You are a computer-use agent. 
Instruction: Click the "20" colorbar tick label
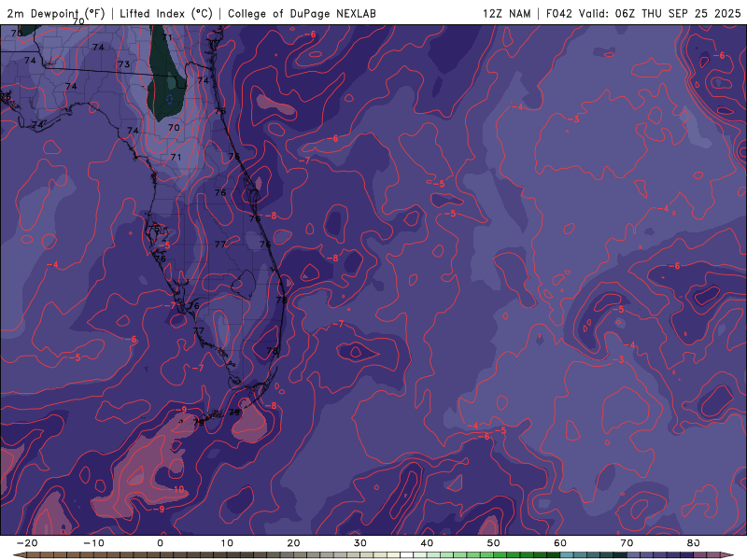tap(293, 543)
